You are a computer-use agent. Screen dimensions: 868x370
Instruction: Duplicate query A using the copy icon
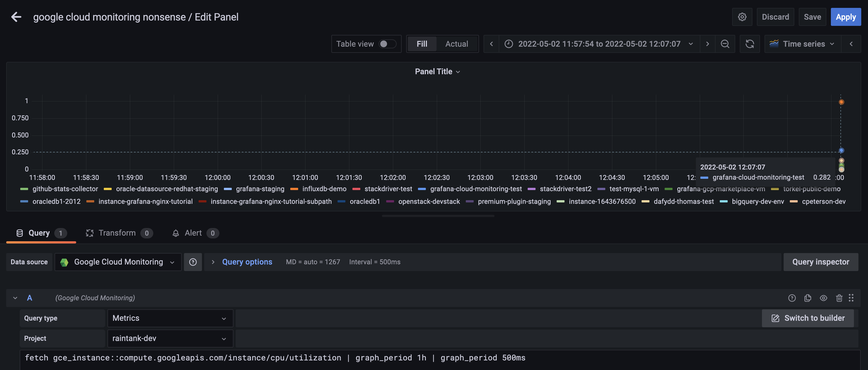pos(808,298)
